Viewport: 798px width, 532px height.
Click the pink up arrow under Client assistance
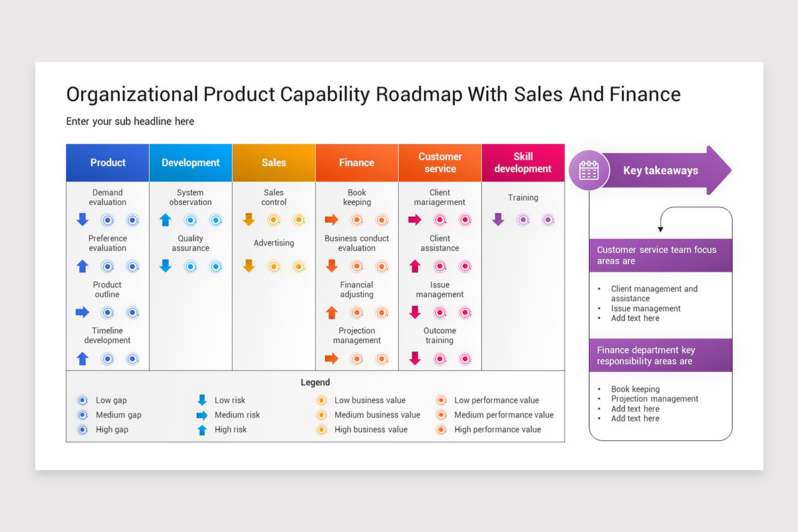(415, 266)
